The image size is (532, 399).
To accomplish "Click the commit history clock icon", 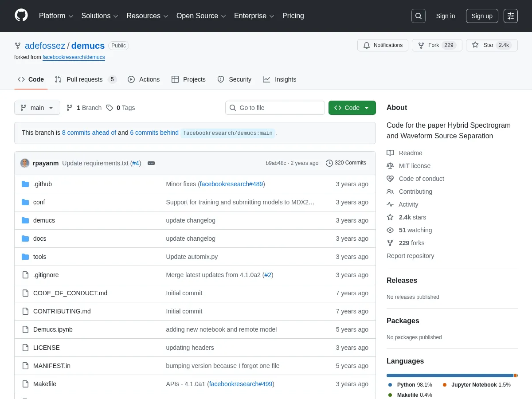I will [329, 163].
